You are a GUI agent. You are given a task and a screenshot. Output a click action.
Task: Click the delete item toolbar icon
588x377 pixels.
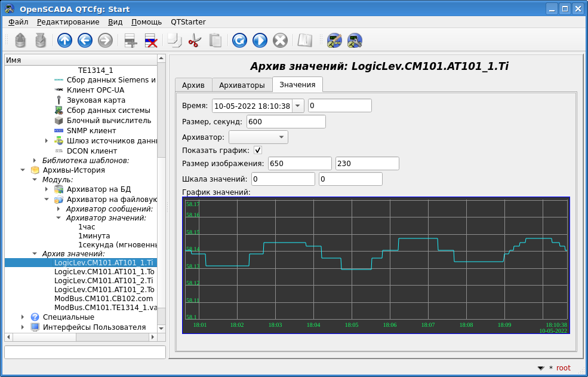point(151,40)
